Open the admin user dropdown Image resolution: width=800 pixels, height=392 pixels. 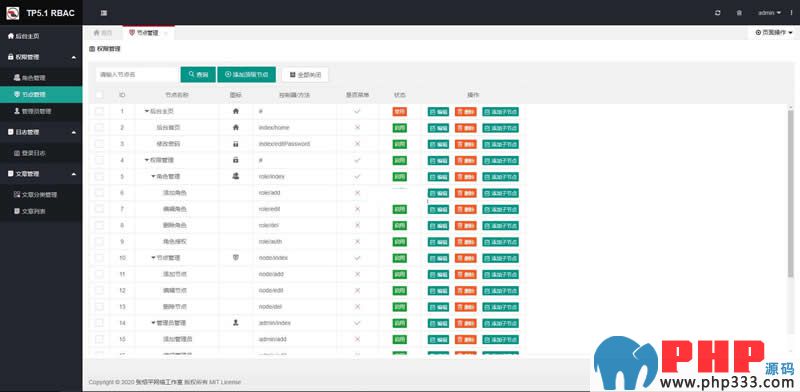[x=769, y=13]
